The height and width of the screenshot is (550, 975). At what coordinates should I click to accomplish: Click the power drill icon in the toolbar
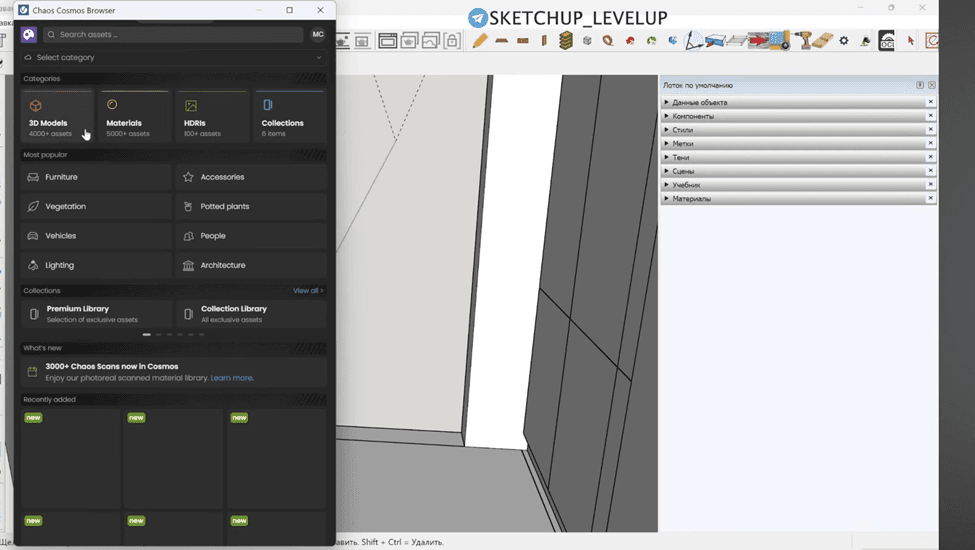click(x=805, y=40)
